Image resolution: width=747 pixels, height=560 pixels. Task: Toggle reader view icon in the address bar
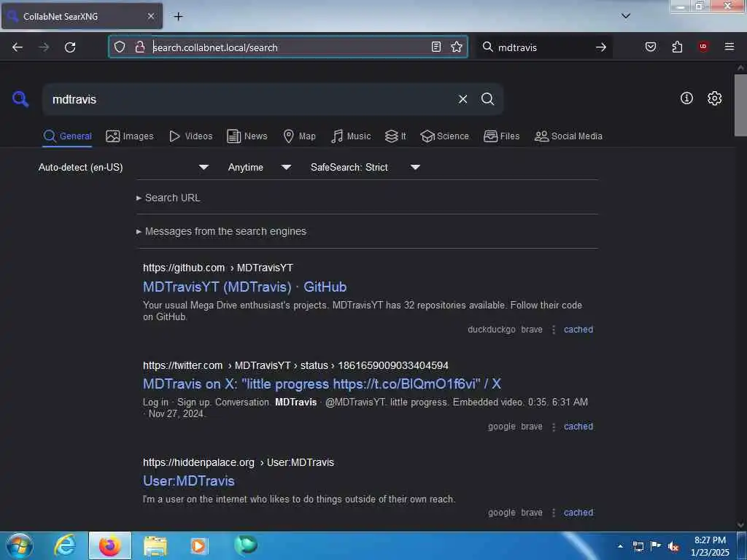click(436, 47)
